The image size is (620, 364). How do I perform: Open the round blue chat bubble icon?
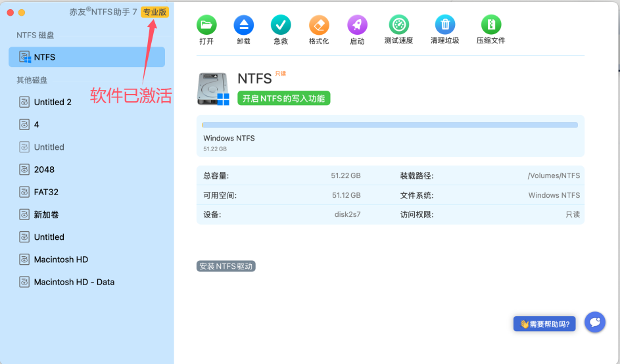(x=595, y=322)
